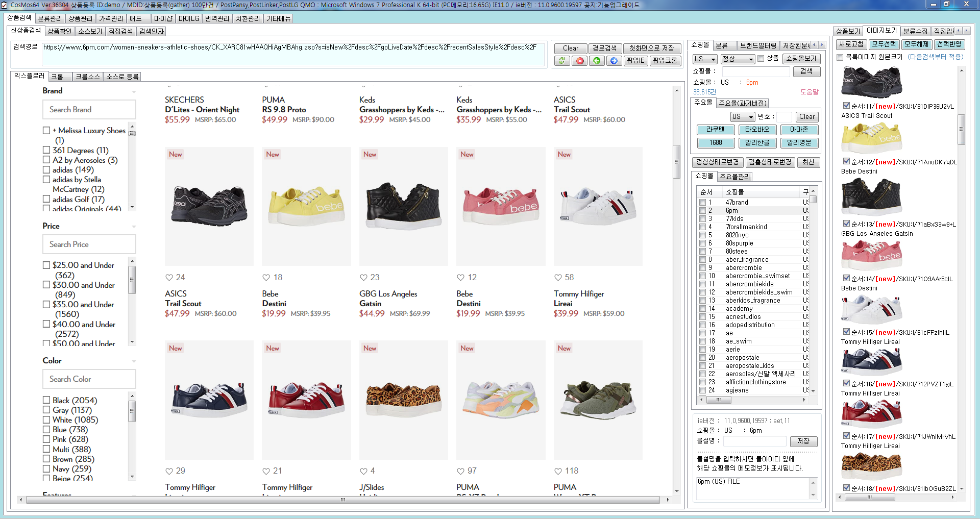Click heart icon showing 97 likes

click(x=460, y=471)
